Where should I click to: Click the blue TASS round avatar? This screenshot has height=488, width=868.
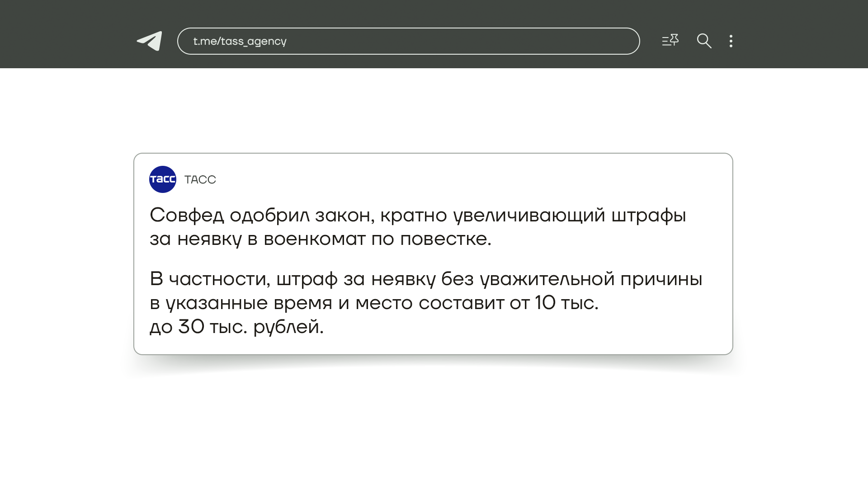(x=163, y=179)
